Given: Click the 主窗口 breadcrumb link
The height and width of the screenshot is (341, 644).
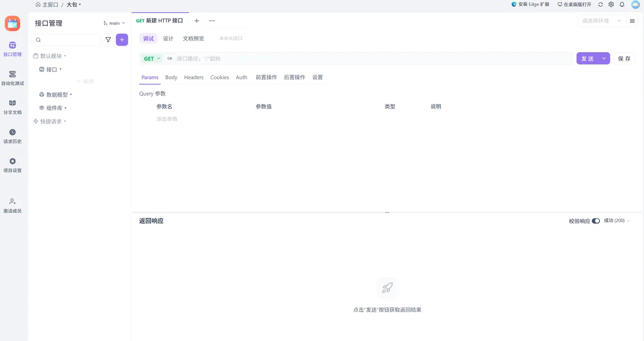Looking at the screenshot, I should point(50,5).
